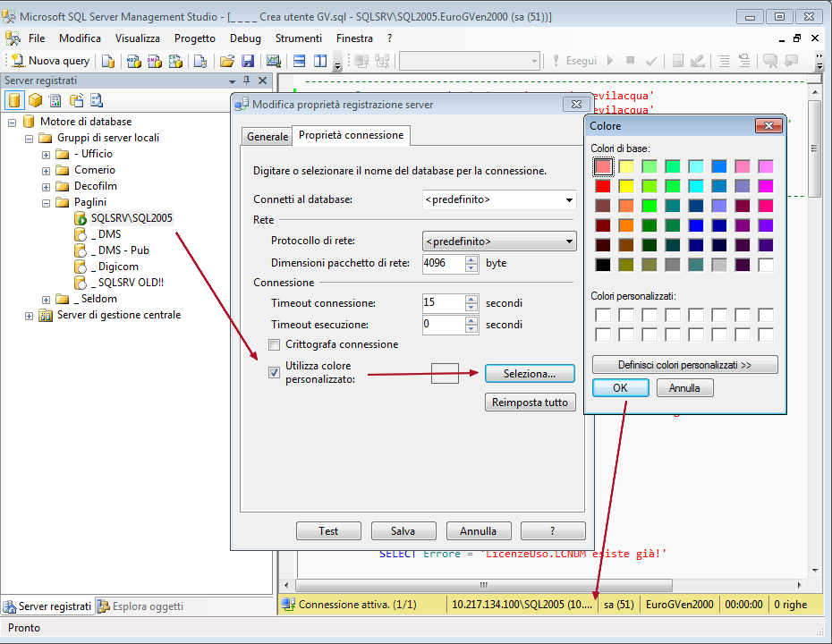Click the Nuova query toolbar button
Viewport: 832px width, 644px height.
point(51,61)
